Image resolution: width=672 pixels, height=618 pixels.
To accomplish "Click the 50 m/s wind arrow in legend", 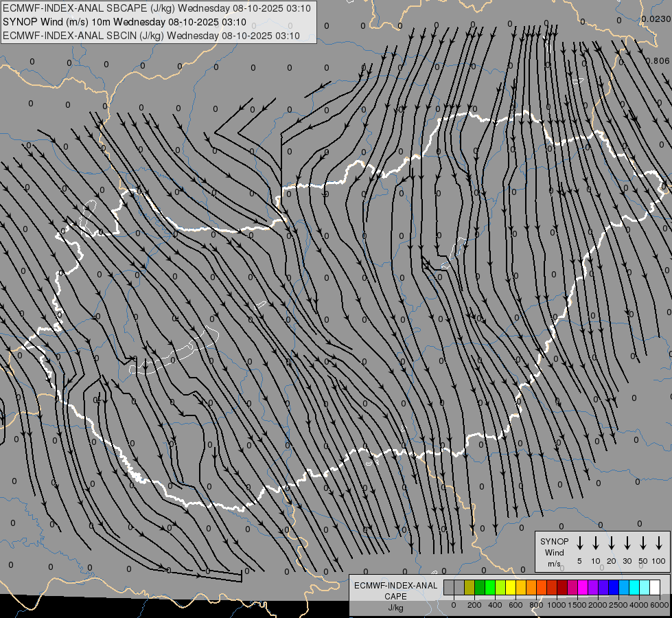I will point(643,543).
